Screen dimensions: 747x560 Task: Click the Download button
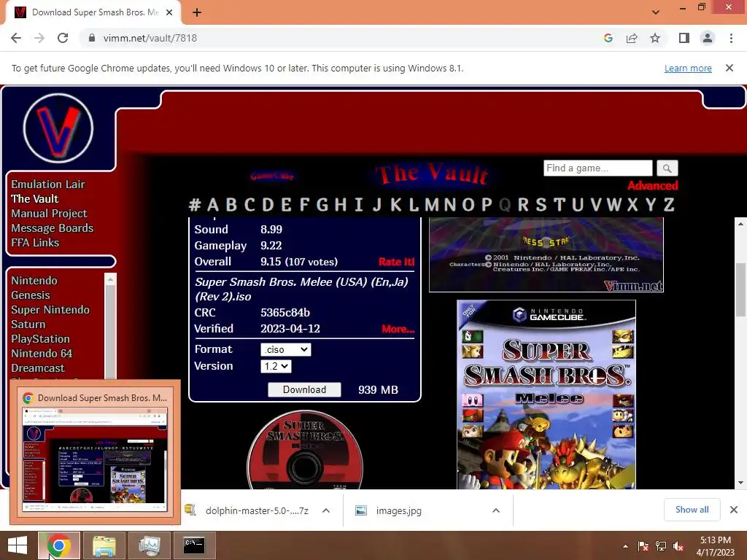pos(304,389)
